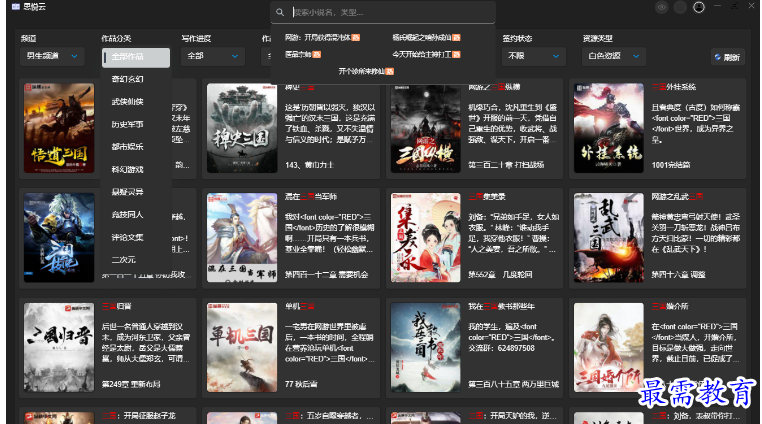762x424 pixels.
Task: Open the blue armored warrior book cover
Action: [59, 238]
